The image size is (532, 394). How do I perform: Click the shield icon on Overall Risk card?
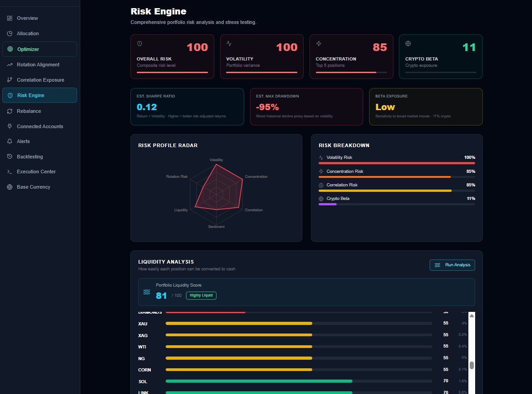tap(139, 43)
